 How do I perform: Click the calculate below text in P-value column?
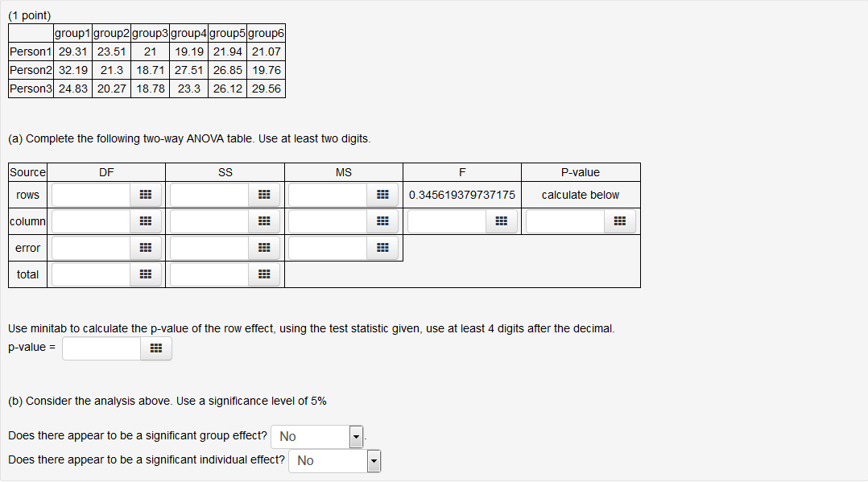(x=581, y=194)
